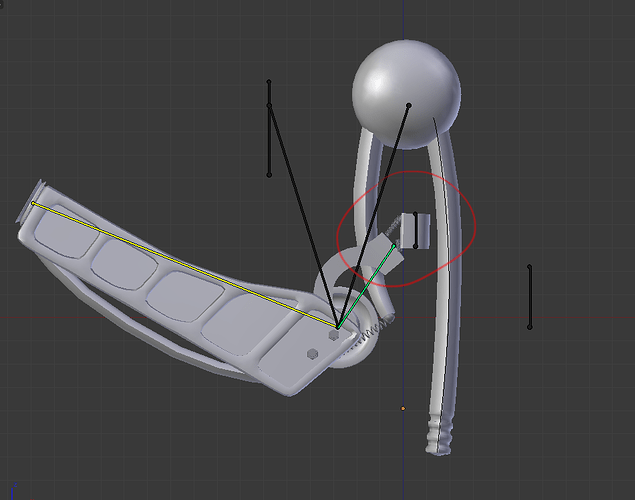
Task: Select the long curved upper arm bar
Action: coord(444,291)
